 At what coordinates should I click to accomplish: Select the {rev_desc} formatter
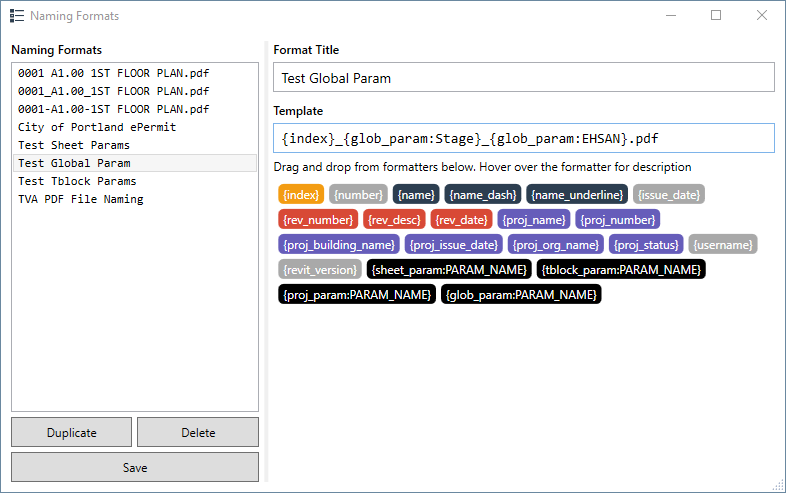[x=394, y=220]
